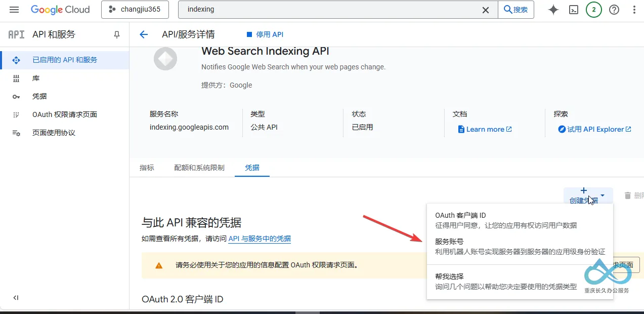Choose 服务账号 menu option
This screenshot has width=644, height=314.
point(520,247)
